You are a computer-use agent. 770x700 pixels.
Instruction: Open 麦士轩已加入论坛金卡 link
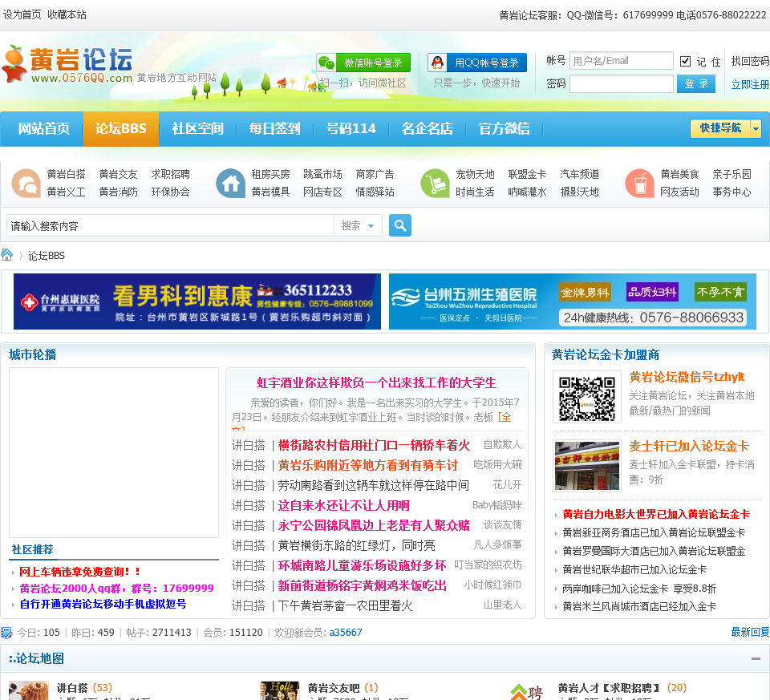[x=688, y=446]
